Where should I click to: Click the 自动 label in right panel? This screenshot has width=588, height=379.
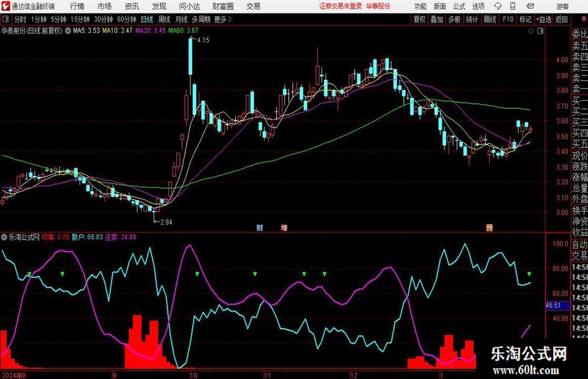[580, 245]
